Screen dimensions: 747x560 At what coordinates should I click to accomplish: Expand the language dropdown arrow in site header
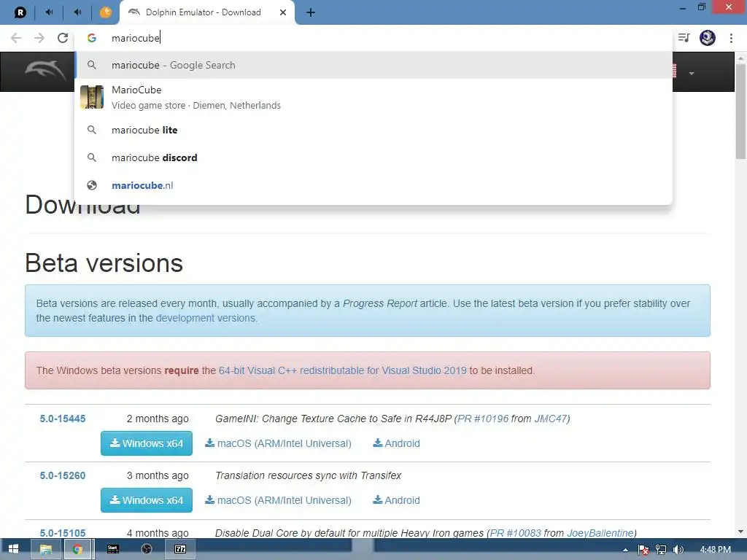point(692,74)
